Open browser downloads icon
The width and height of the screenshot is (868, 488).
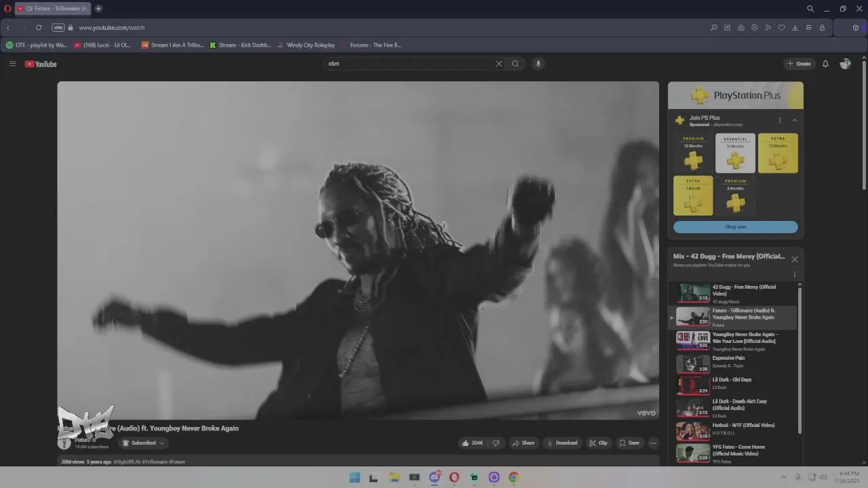click(x=795, y=28)
